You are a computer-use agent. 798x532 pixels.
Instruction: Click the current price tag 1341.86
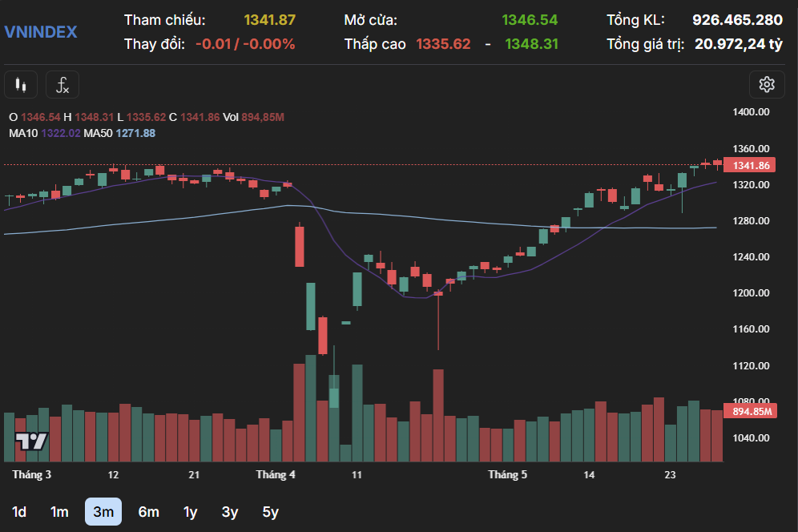pyautogui.click(x=750, y=166)
